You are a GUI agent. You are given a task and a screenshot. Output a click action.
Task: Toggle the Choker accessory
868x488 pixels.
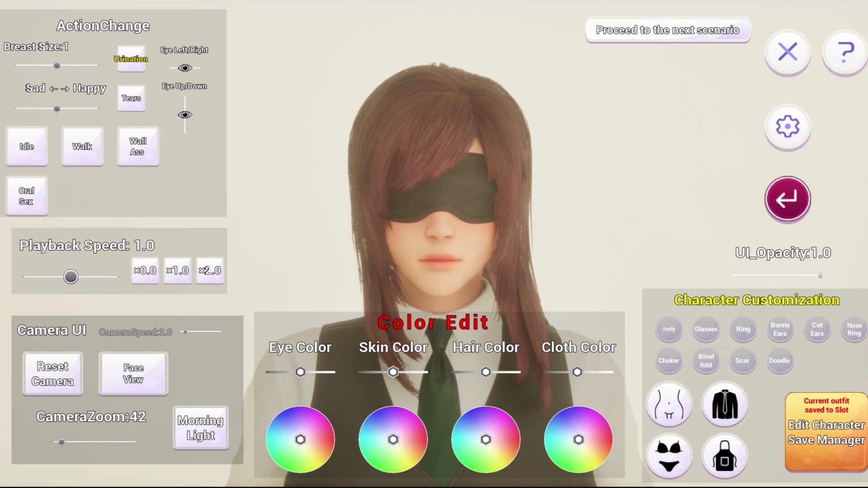pos(669,361)
